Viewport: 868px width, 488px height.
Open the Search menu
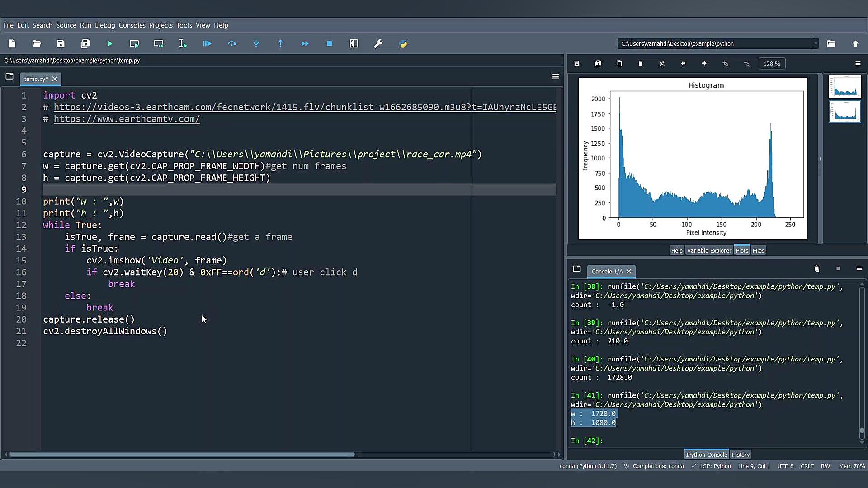coord(42,25)
